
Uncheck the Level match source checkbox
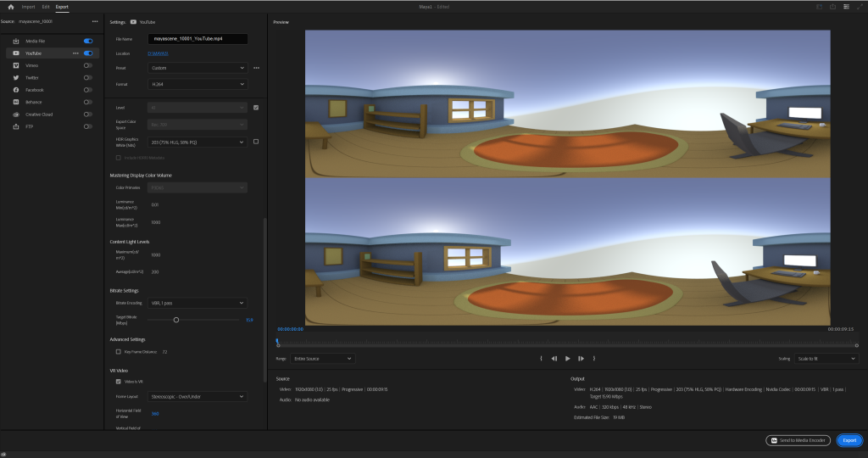click(x=256, y=108)
